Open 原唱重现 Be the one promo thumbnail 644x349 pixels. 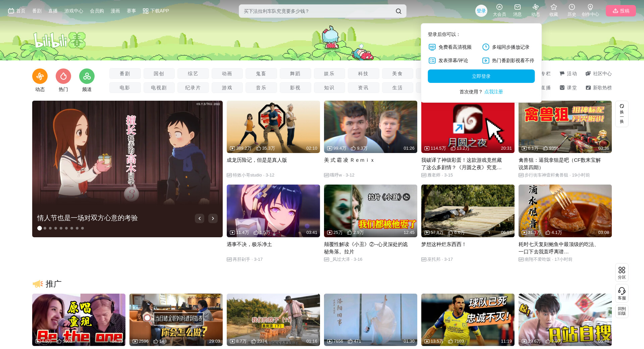(79, 320)
